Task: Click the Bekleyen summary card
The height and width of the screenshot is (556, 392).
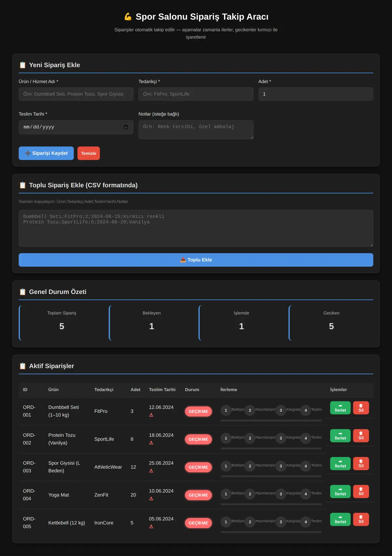Action: (152, 323)
